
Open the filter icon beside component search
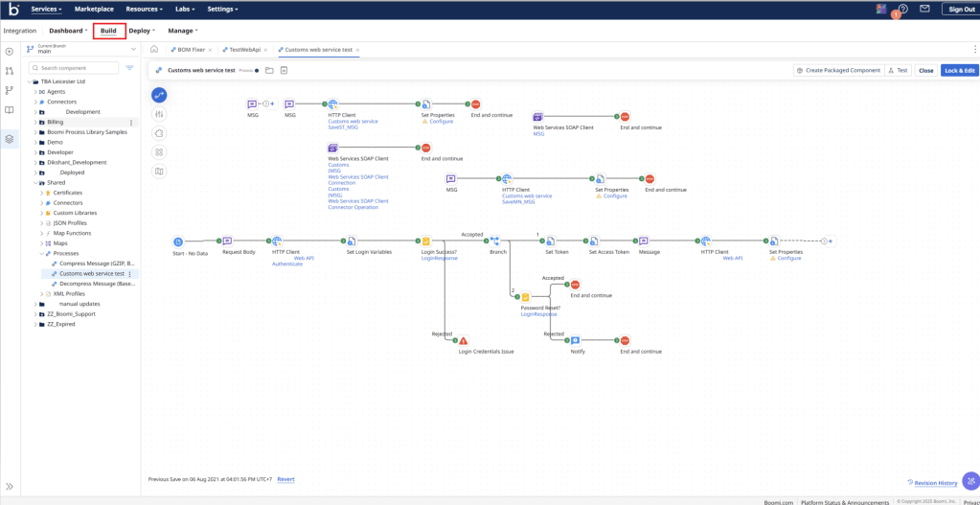(129, 68)
